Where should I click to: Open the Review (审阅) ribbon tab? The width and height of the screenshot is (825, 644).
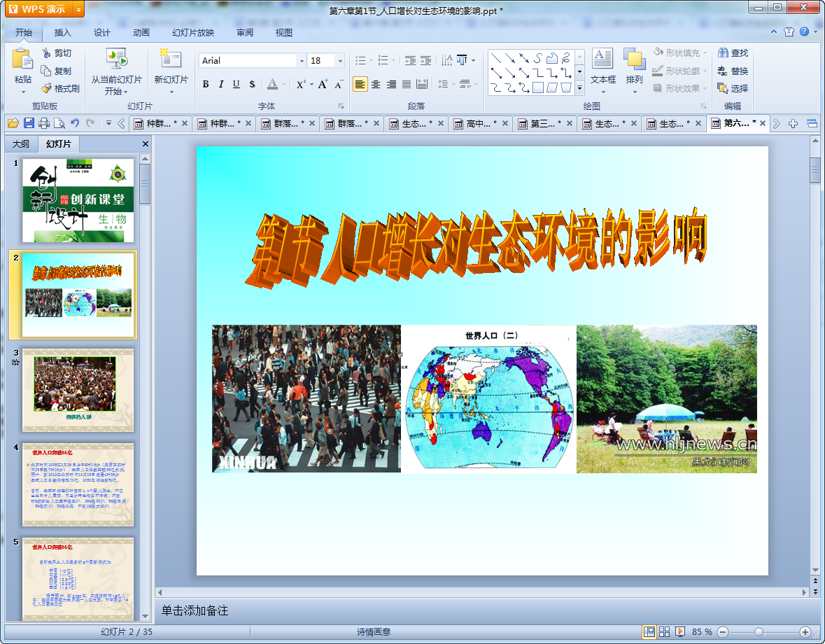pyautogui.click(x=245, y=33)
